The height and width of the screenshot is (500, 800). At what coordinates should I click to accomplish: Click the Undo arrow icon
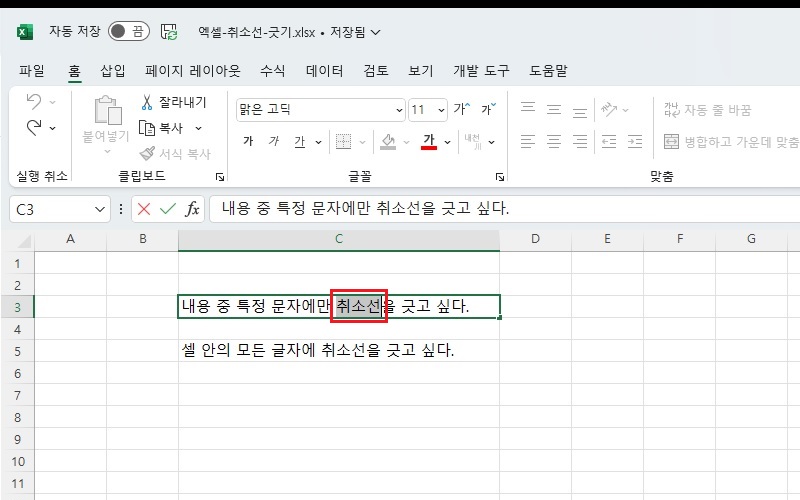coord(34,102)
